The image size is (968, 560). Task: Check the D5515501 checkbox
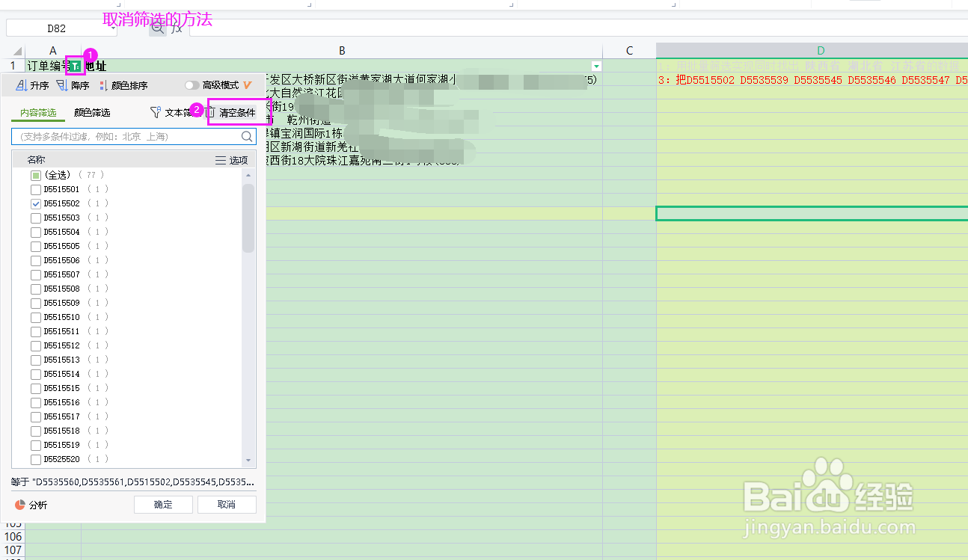(35, 189)
